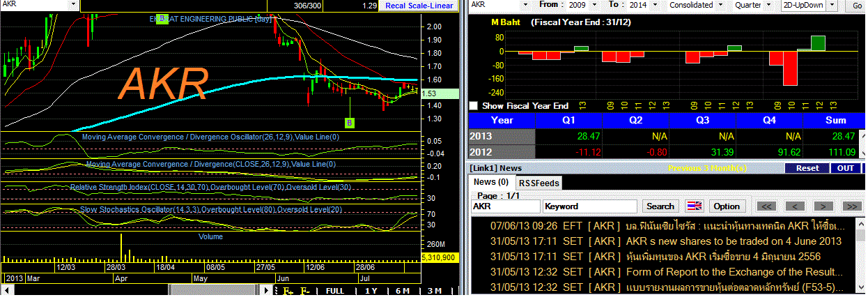This screenshot has width=868, height=302.
Task: Open the news Option button
Action: coord(727,206)
